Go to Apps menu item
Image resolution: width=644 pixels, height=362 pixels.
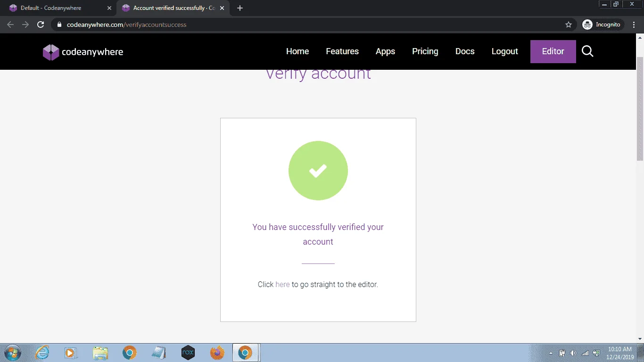tap(385, 51)
